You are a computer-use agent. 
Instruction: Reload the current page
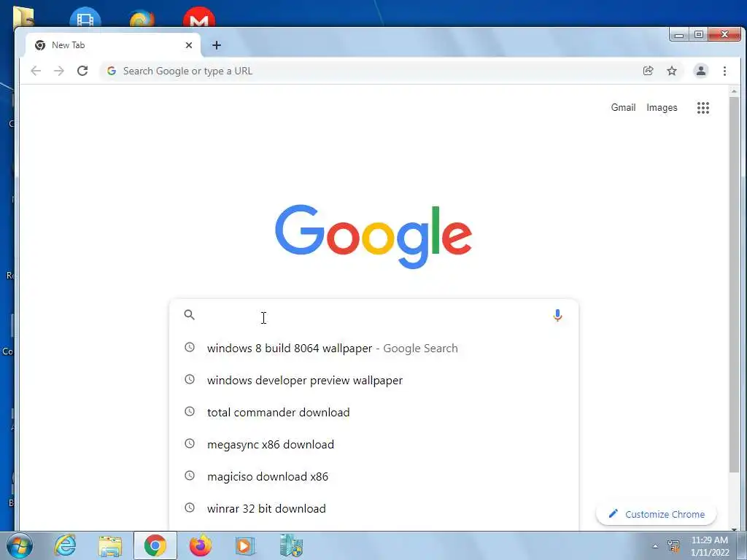click(x=82, y=71)
